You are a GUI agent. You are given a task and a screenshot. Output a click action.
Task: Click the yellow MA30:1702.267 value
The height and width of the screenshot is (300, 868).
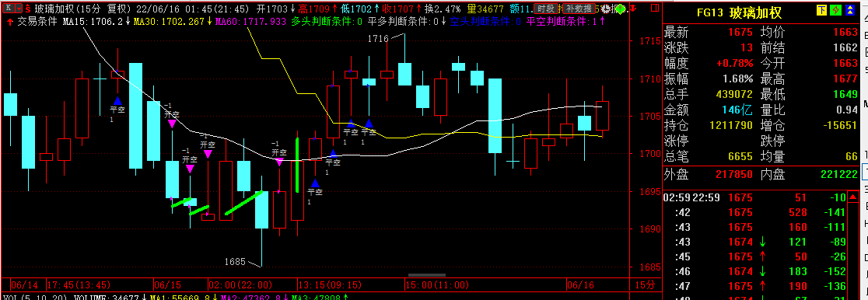pos(168,22)
